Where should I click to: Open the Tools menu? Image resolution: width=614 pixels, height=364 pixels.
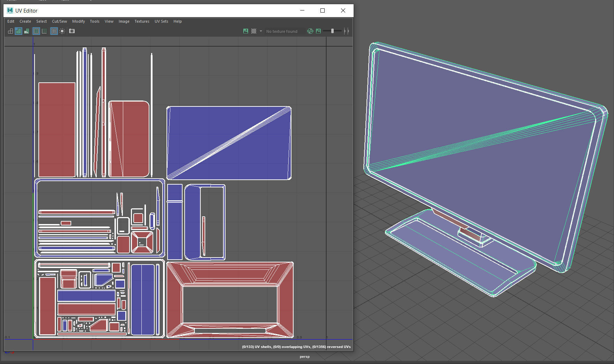coord(95,21)
